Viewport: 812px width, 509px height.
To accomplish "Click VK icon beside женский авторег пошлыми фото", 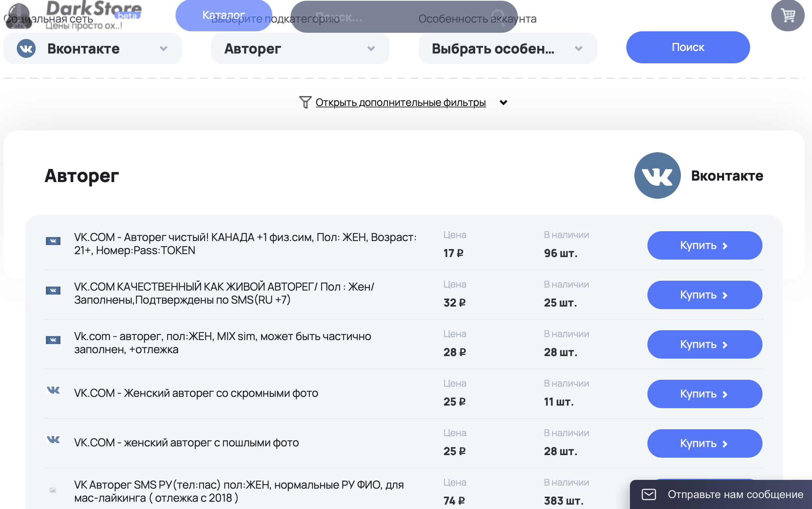I will [x=53, y=439].
